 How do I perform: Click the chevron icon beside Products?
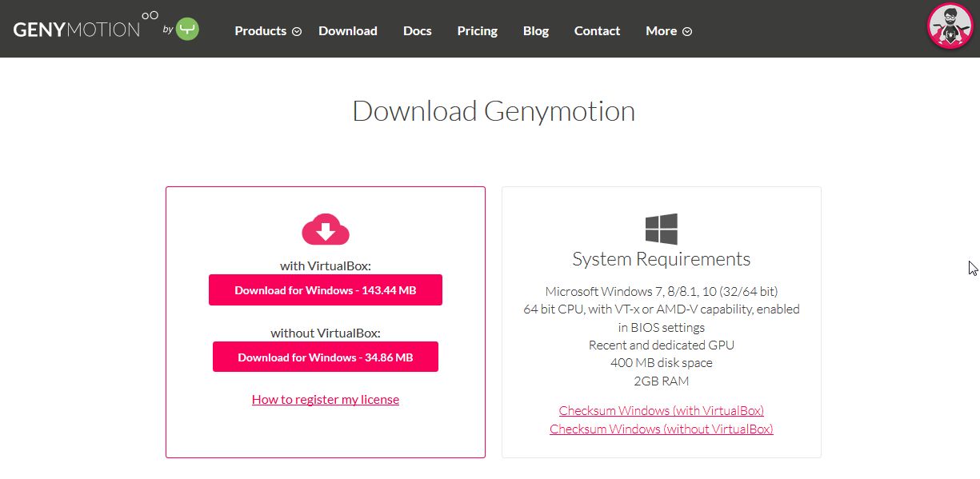point(297,32)
